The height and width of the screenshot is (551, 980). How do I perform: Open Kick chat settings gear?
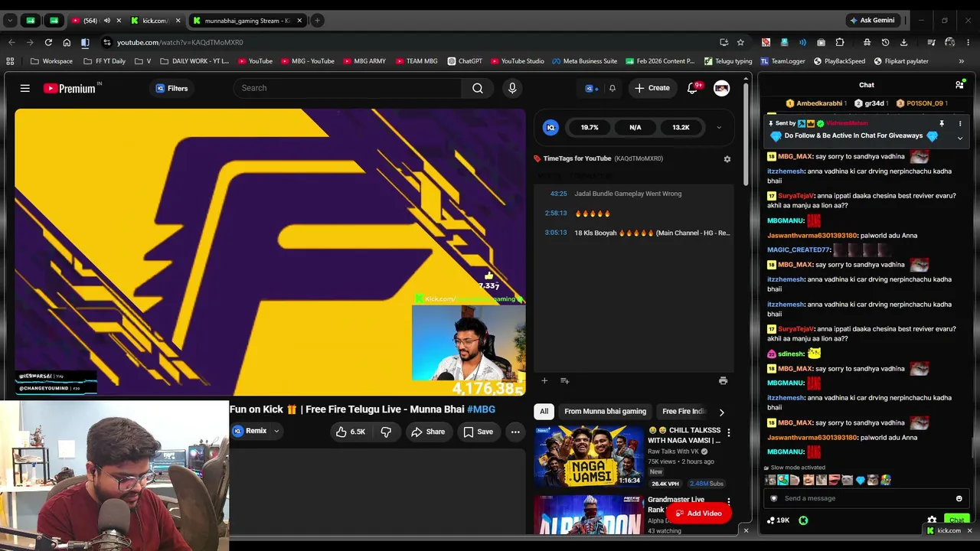point(932,520)
